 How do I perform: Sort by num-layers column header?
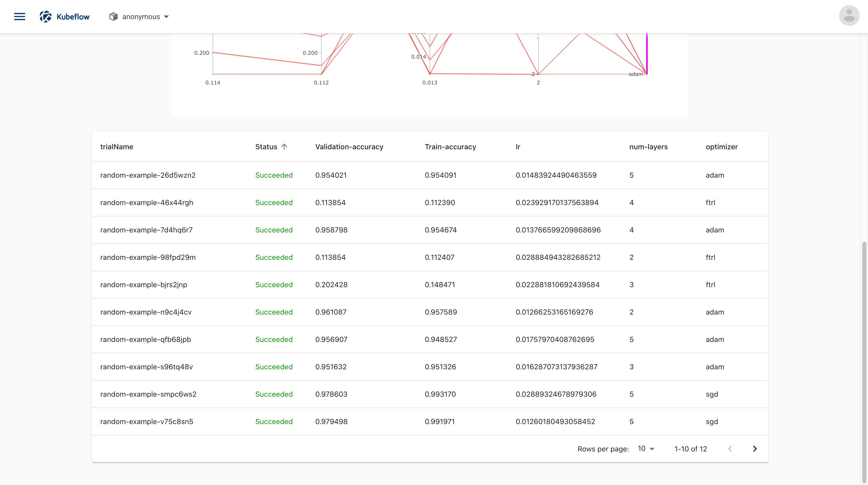[648, 147]
